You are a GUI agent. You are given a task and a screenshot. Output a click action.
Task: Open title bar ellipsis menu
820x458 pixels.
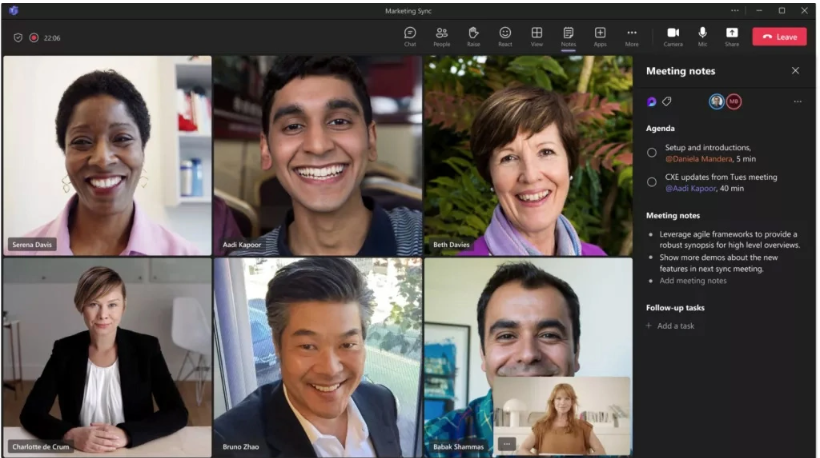pos(735,10)
